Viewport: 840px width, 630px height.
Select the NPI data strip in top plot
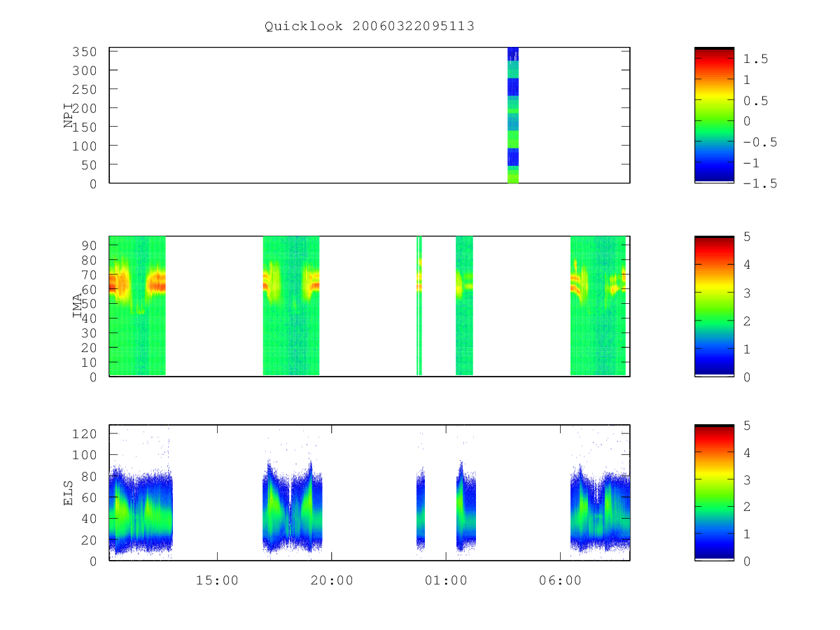(x=513, y=115)
